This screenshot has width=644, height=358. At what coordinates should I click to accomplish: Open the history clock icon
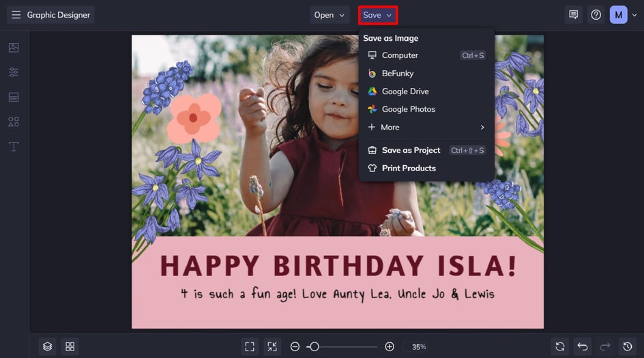628,346
